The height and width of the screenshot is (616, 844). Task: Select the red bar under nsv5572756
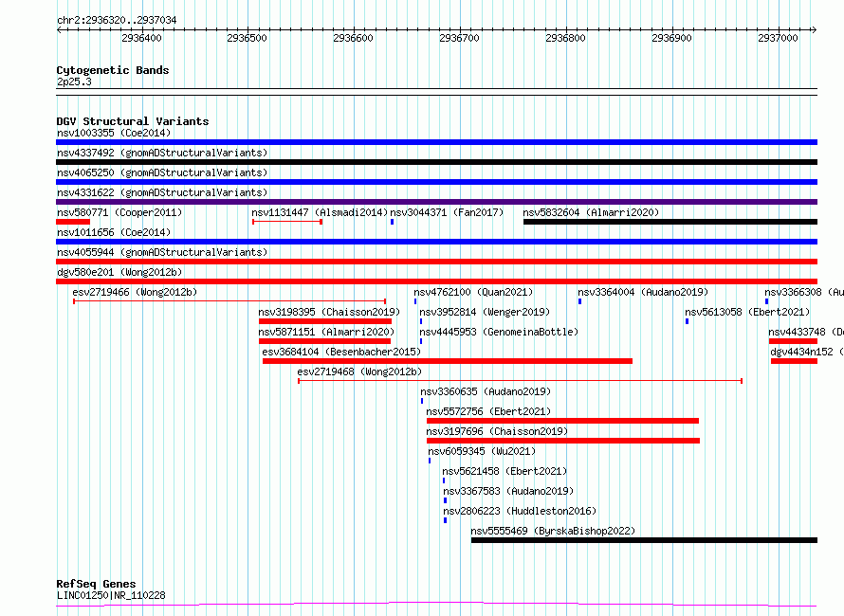(562, 421)
